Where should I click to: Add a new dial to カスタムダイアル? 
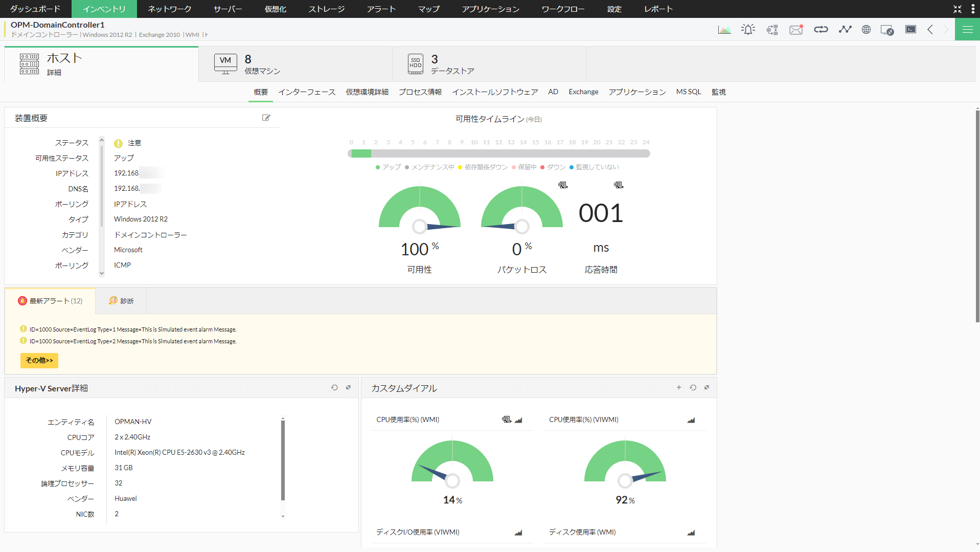click(679, 388)
